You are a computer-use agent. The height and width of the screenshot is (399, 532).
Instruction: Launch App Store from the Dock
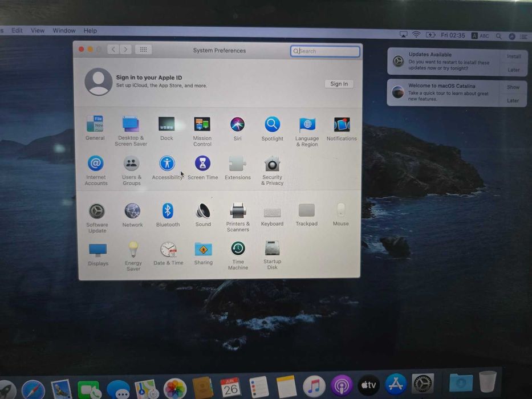pos(396,384)
